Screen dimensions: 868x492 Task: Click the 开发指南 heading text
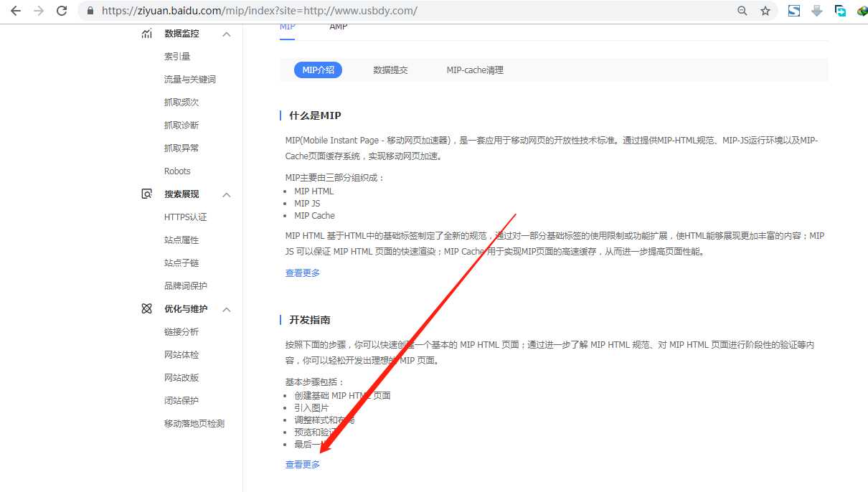(310, 320)
